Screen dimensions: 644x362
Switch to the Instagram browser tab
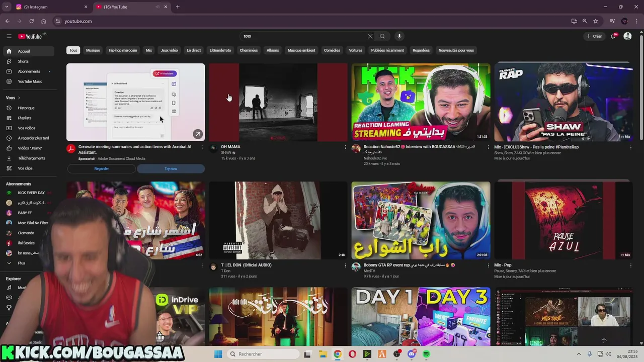click(x=50, y=7)
